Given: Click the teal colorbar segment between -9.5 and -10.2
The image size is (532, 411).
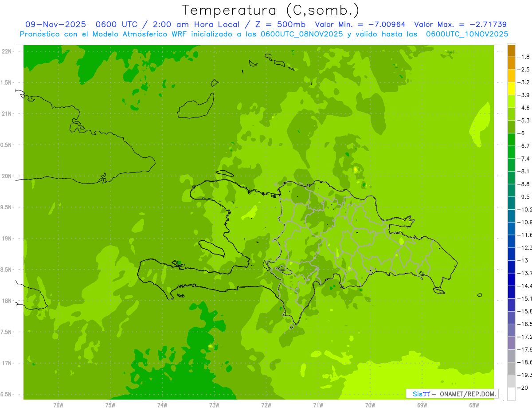Looking at the screenshot, I should [x=511, y=203].
